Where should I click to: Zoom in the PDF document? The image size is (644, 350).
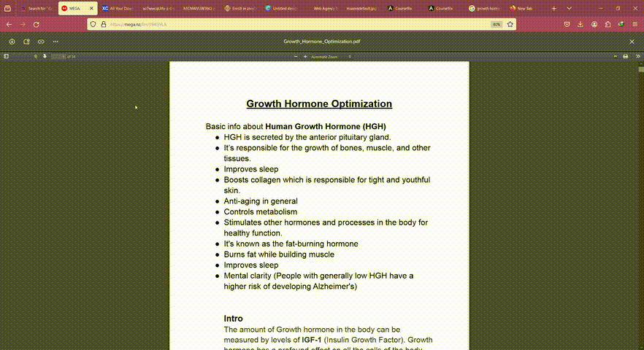(305, 57)
